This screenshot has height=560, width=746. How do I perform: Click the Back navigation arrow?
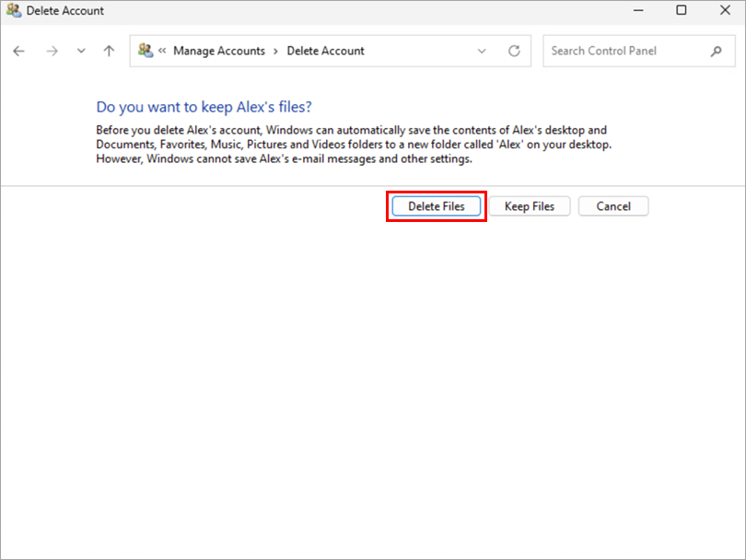tap(19, 52)
